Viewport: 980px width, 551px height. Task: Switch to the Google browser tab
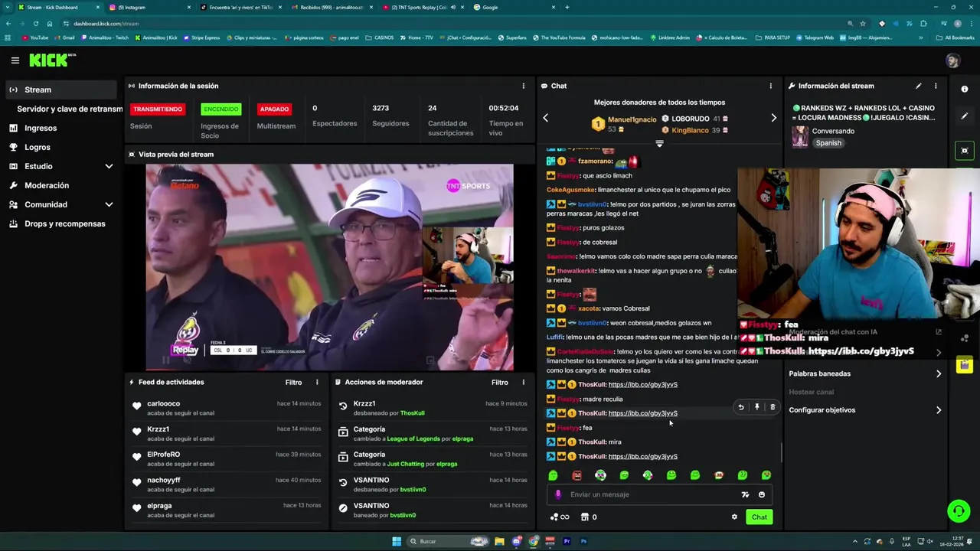point(513,7)
